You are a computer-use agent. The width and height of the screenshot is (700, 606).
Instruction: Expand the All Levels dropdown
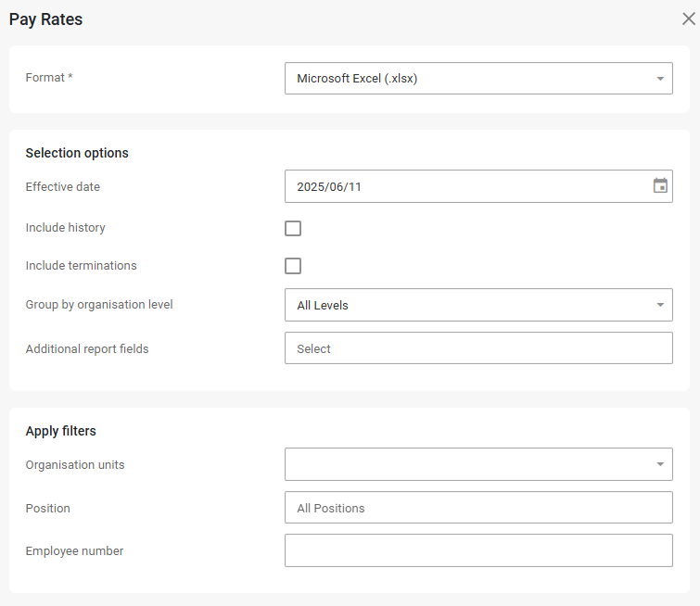(x=464, y=305)
